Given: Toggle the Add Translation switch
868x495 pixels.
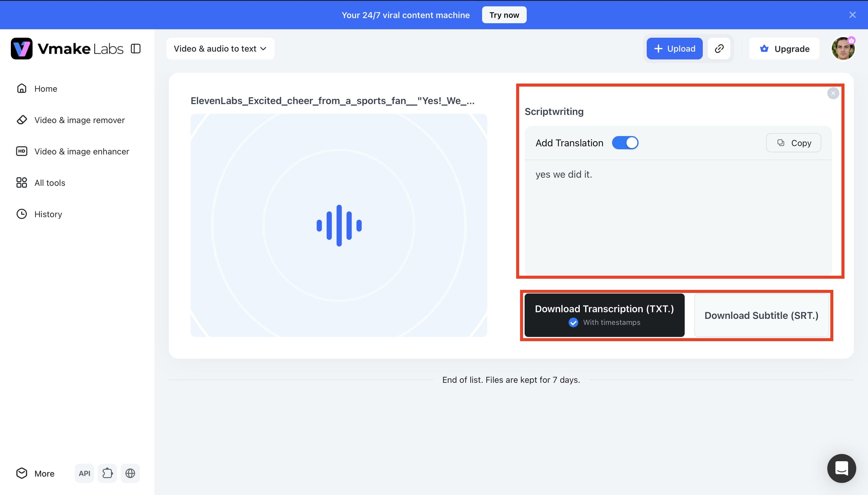Looking at the screenshot, I should pyautogui.click(x=625, y=143).
